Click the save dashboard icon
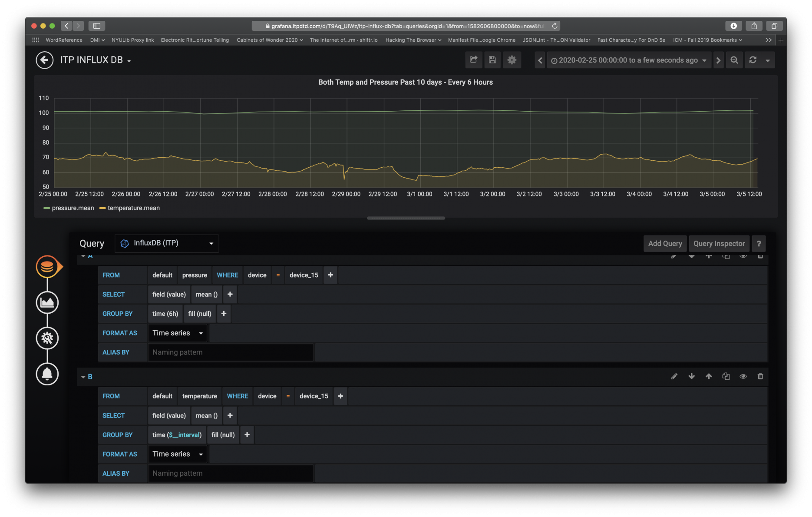This screenshot has height=517, width=812. point(492,60)
